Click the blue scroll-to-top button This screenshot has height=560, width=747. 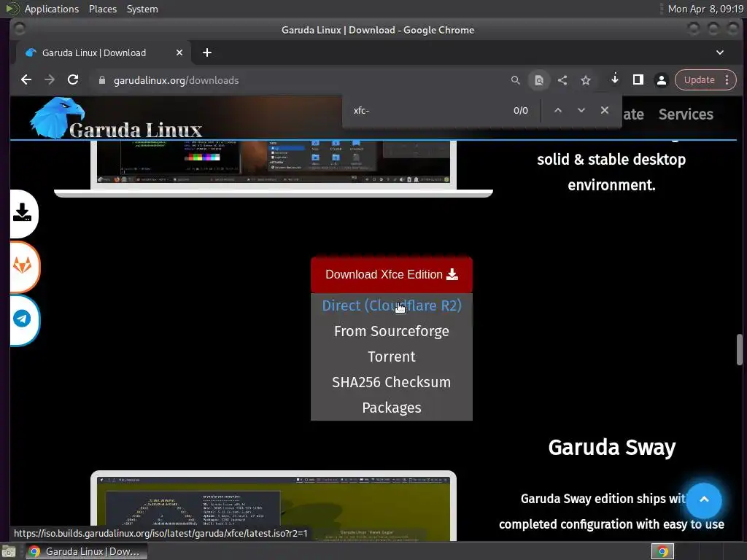(704, 500)
